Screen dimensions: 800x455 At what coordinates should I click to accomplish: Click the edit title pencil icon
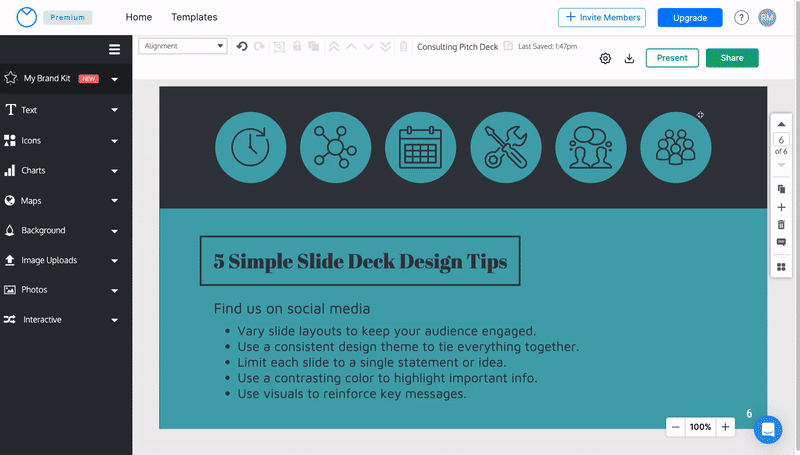508,45
